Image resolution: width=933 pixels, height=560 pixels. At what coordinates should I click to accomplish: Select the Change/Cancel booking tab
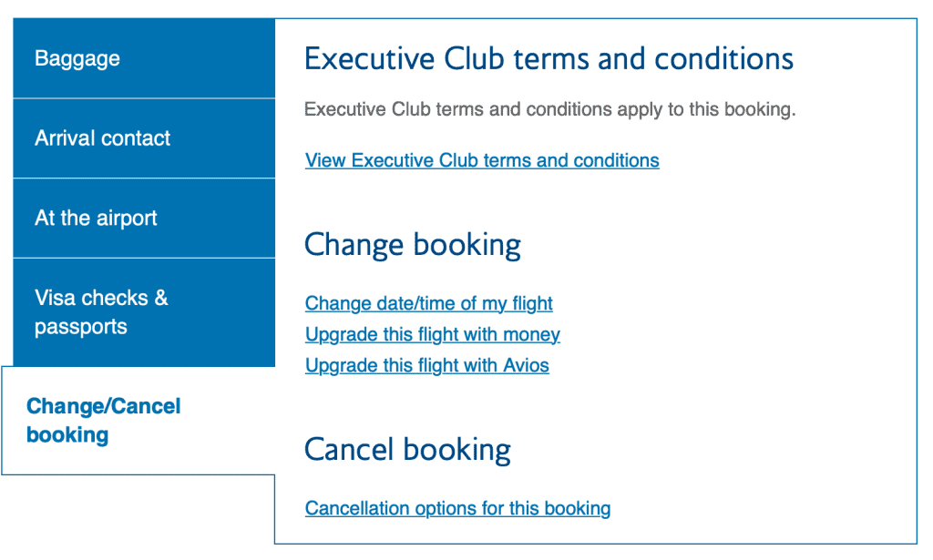click(138, 421)
